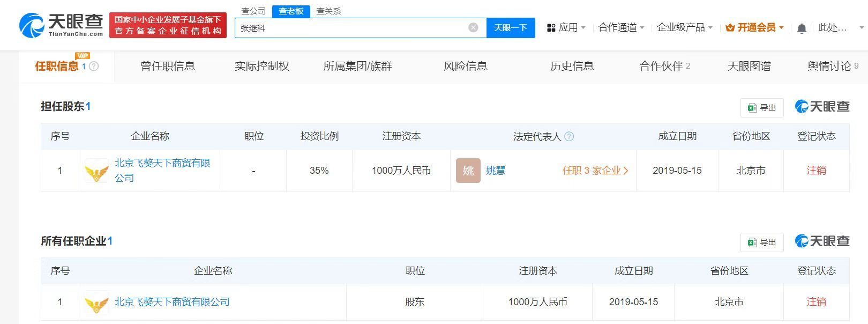Open the 所属集团/族群 tab
This screenshot has height=324, width=868.
tap(358, 66)
